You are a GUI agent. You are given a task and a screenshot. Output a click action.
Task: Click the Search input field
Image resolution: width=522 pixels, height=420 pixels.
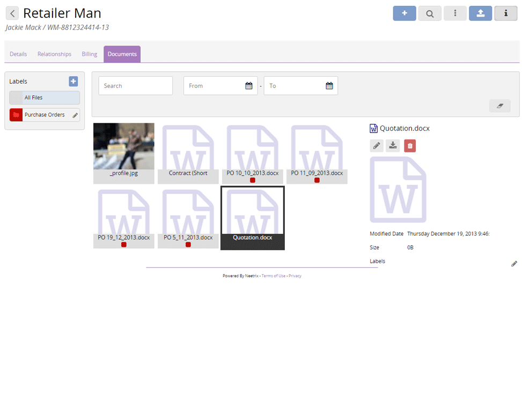[136, 86]
